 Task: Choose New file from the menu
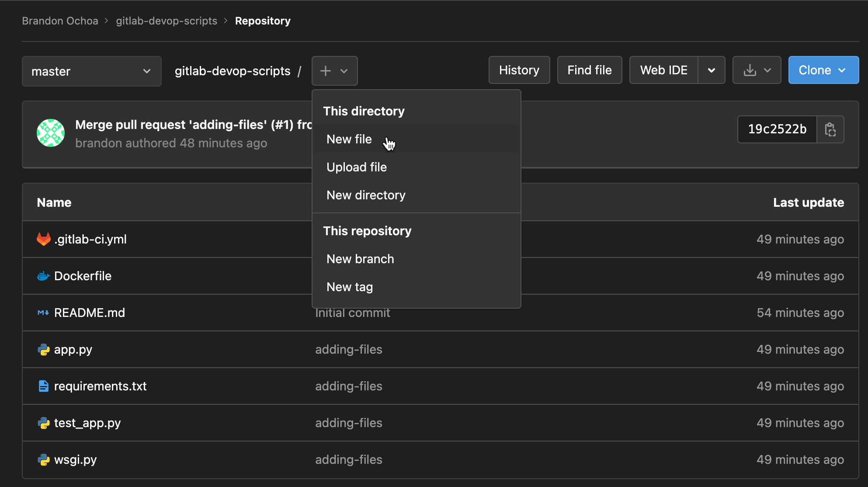(349, 139)
